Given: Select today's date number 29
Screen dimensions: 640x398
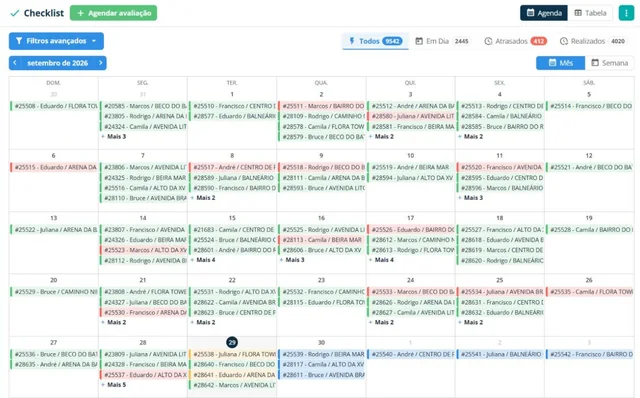Looking at the screenshot, I should tap(232, 342).
